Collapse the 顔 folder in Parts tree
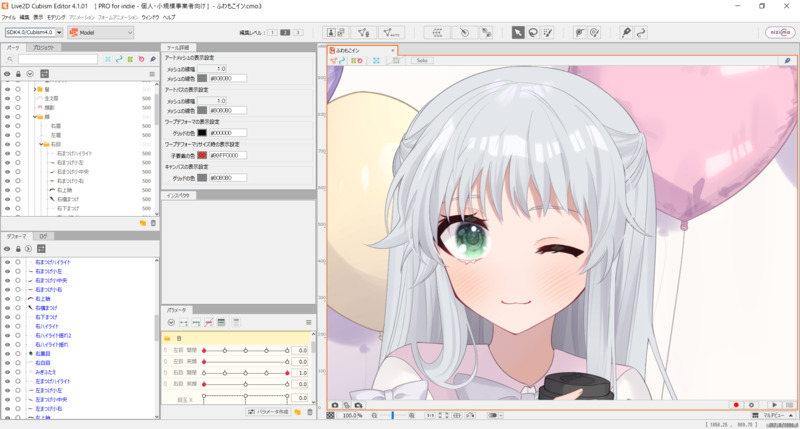This screenshot has height=429, width=800. [35, 117]
